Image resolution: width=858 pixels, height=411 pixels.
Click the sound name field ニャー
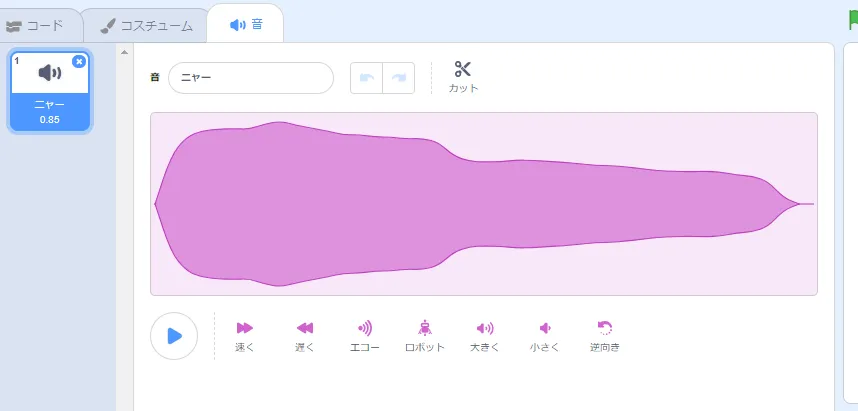point(251,78)
